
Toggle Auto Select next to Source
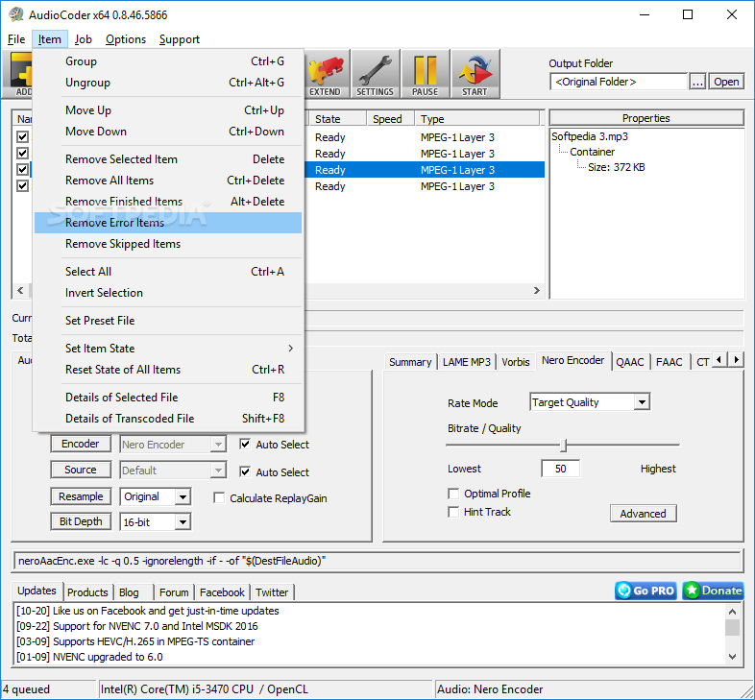coord(245,471)
